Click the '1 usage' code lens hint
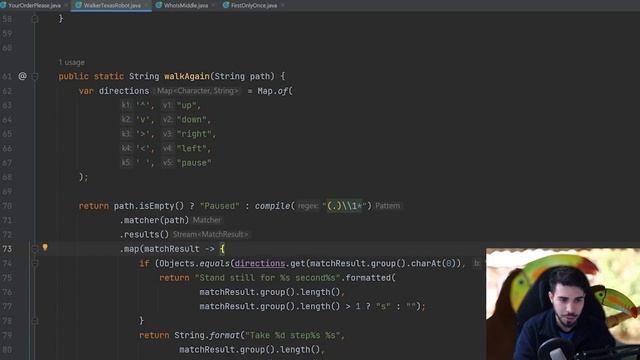Viewport: 640px width, 360px height. click(71, 62)
